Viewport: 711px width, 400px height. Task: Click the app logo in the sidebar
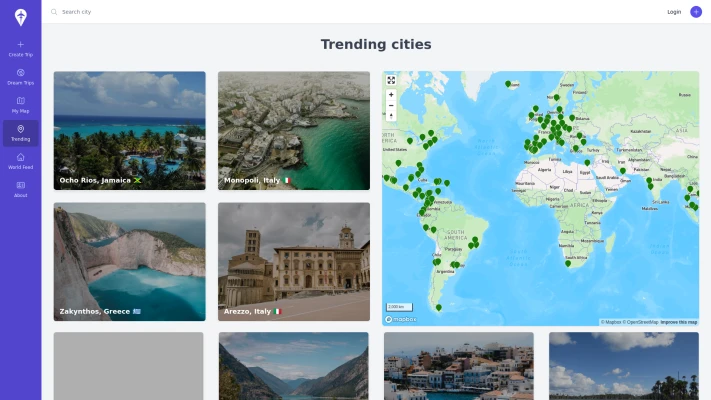coord(20,17)
